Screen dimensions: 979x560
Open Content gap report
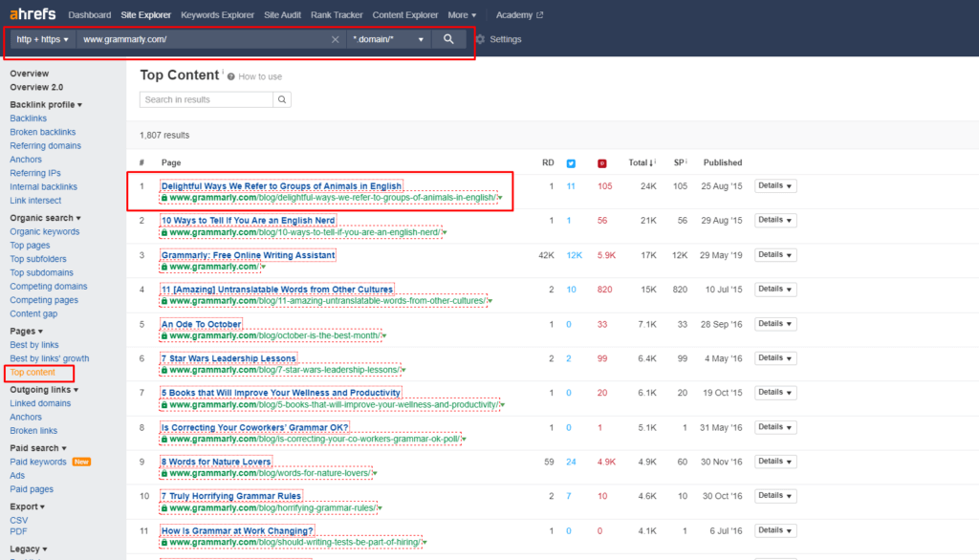33,314
